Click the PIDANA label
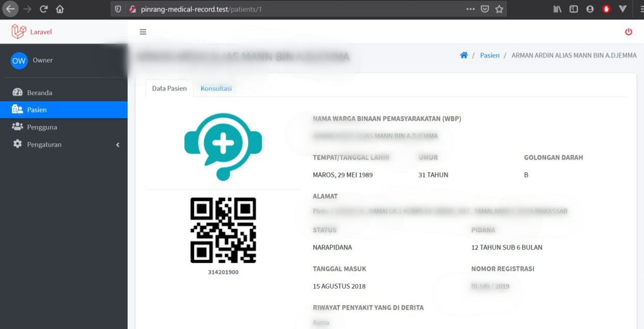This screenshot has width=644, height=329. [483, 230]
